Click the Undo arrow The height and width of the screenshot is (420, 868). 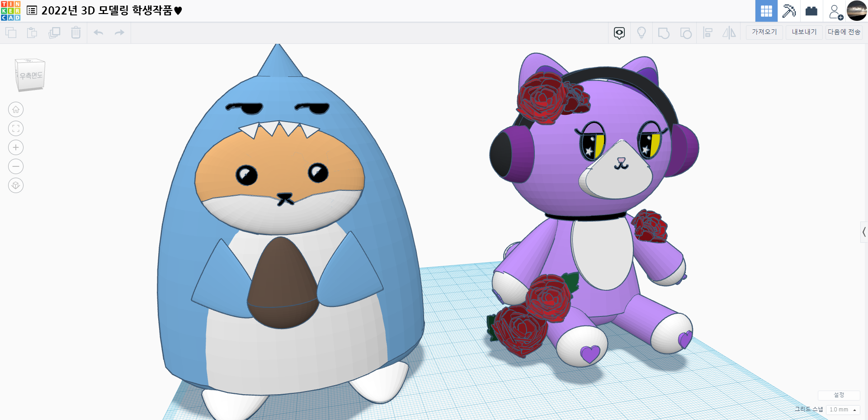point(99,33)
